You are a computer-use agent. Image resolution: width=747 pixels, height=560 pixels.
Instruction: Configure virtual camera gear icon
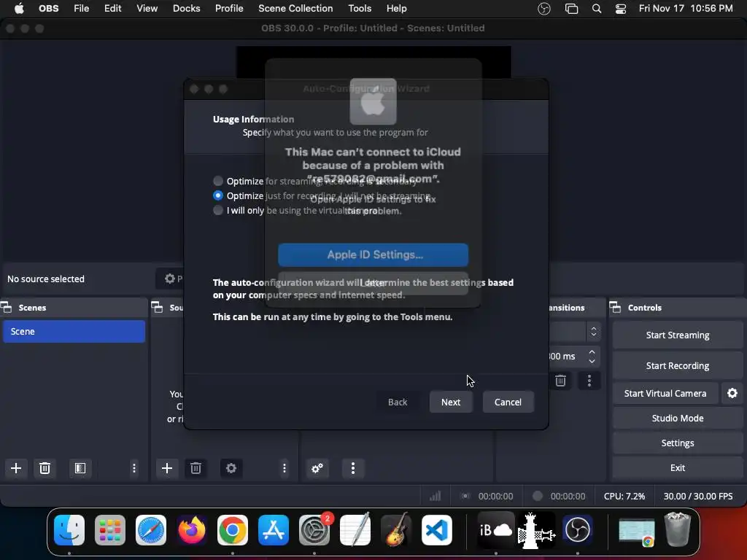pos(732,393)
